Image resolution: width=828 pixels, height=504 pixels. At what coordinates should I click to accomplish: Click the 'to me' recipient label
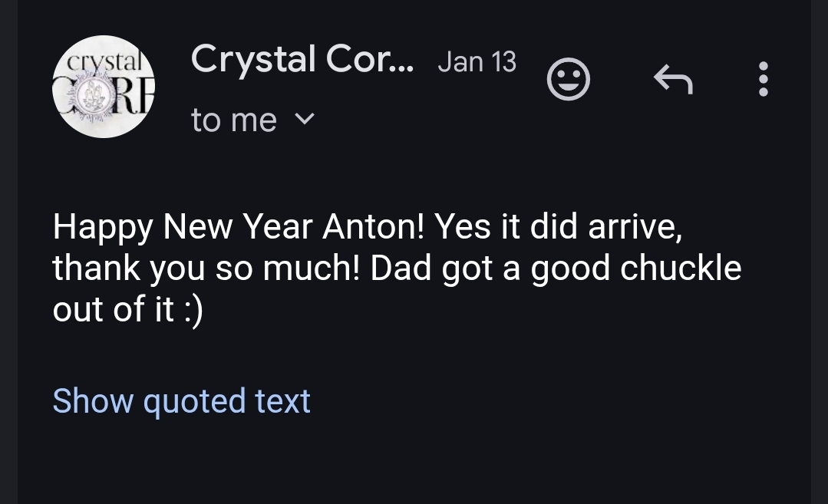(234, 120)
